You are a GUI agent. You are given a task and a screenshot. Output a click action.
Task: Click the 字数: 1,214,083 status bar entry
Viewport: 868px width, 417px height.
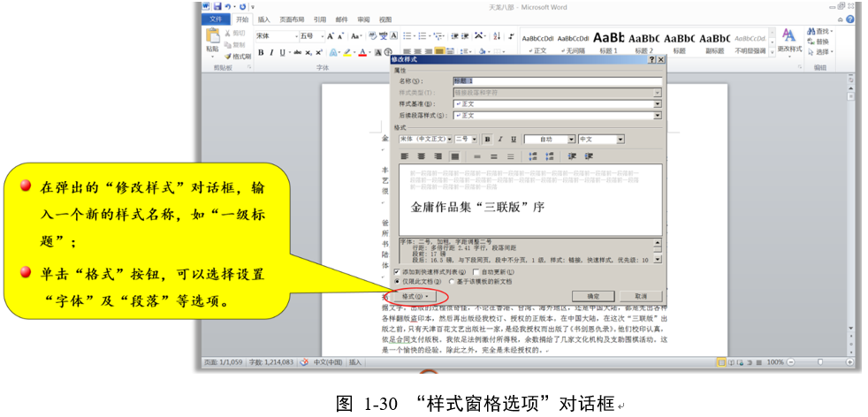[x=270, y=362]
